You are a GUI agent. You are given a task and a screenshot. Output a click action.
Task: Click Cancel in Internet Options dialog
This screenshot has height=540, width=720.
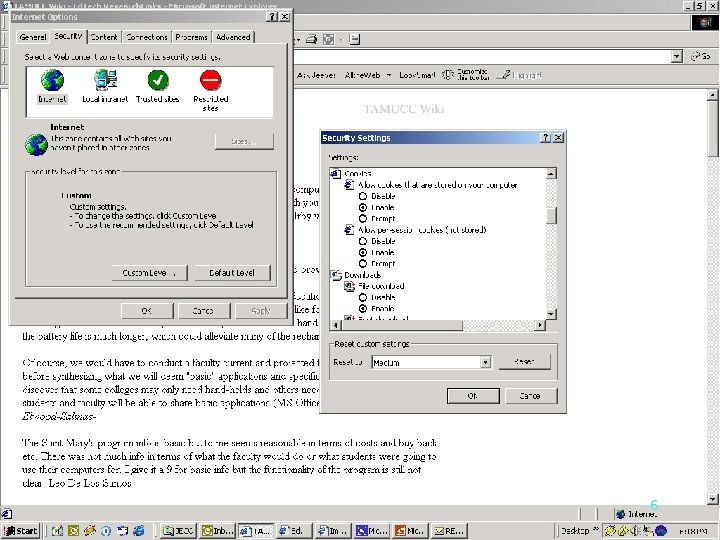tap(204, 311)
